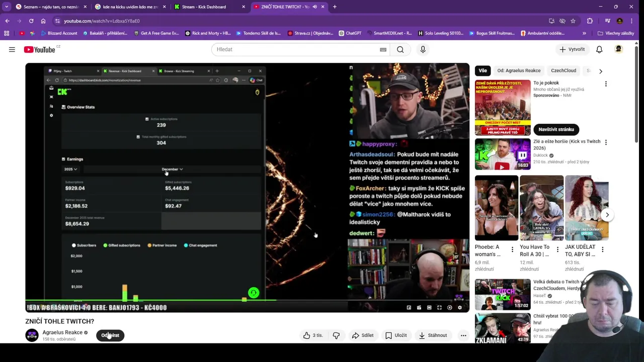Open the Phoebe: A woman's short thumbnail
644x362 pixels.
tap(497, 208)
